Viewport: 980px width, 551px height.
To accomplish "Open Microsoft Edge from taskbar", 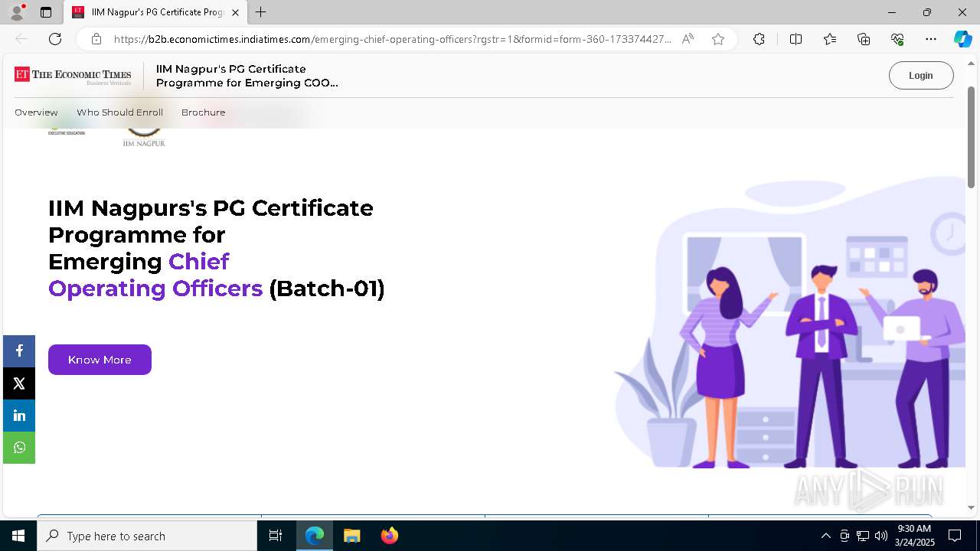I will click(315, 536).
